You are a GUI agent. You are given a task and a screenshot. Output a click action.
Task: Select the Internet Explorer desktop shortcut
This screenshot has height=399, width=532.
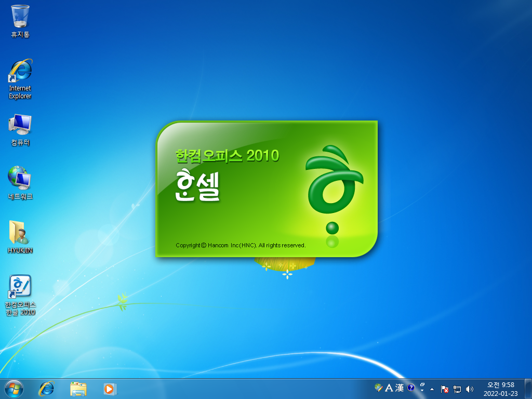coord(20,79)
